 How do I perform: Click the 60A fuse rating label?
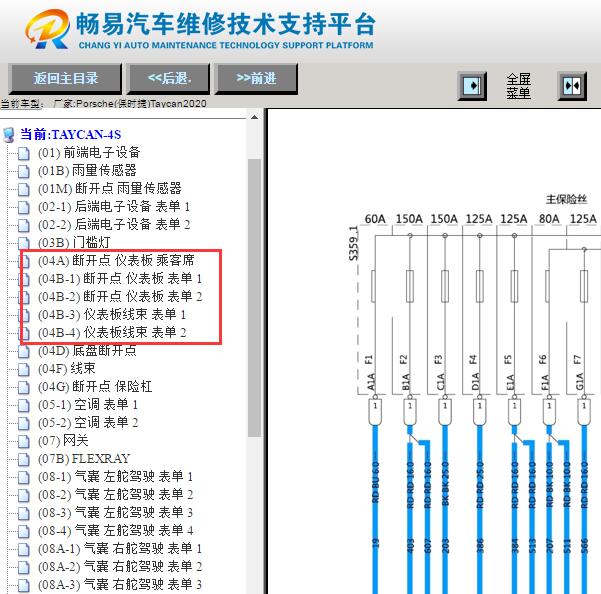375,219
